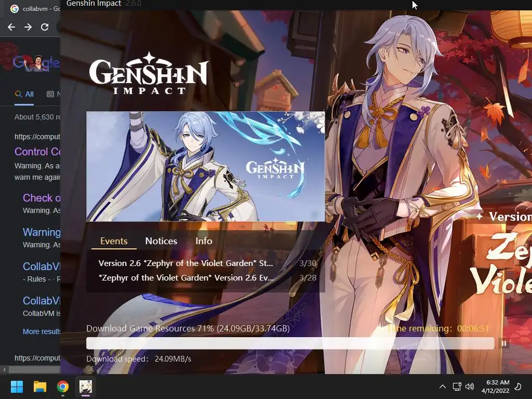Image resolution: width=532 pixels, height=399 pixels.
Task: Click the Genshin Impact launcher taskbar icon
Action: pos(86,387)
